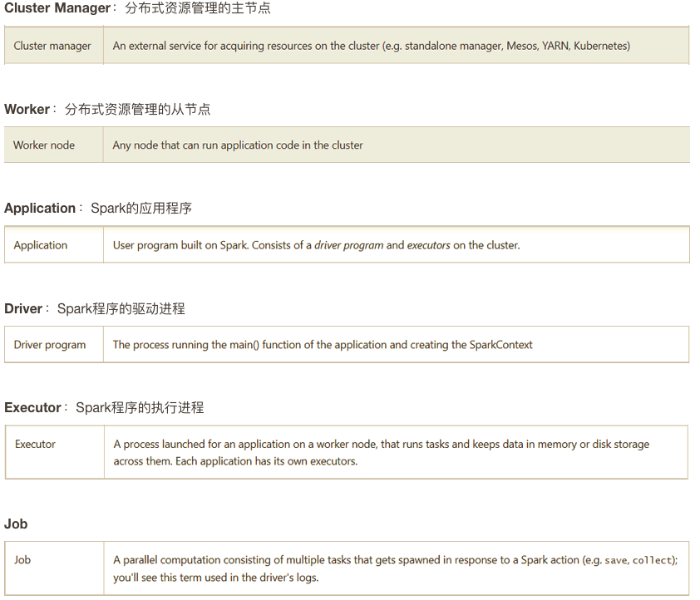Click the 'Worker' heading text
This screenshot has height=600, width=700.
[x=27, y=110]
